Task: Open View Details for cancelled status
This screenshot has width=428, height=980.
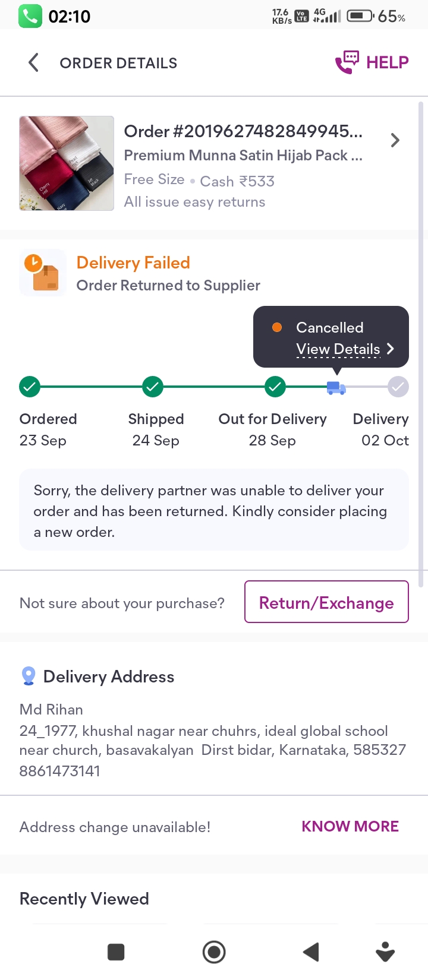Action: pyautogui.click(x=345, y=349)
